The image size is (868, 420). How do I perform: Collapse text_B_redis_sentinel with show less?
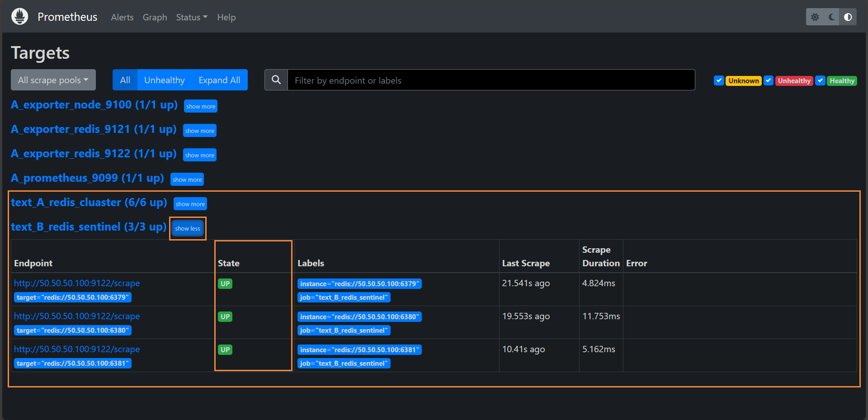point(188,228)
